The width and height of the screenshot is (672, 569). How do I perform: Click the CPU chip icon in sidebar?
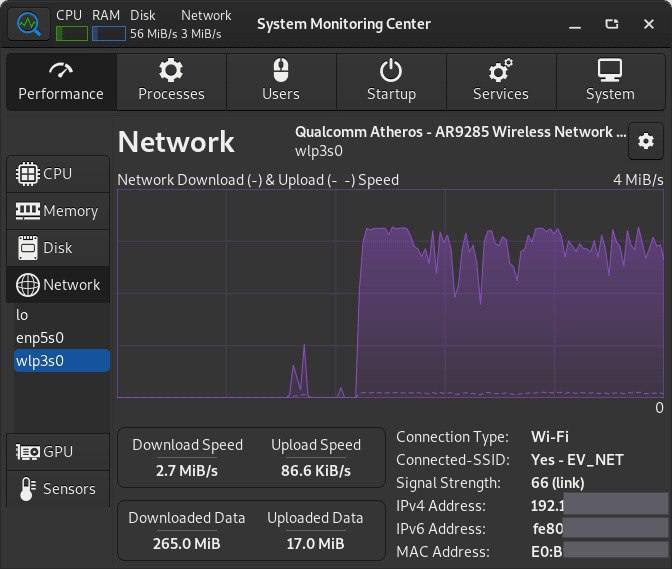(x=28, y=174)
